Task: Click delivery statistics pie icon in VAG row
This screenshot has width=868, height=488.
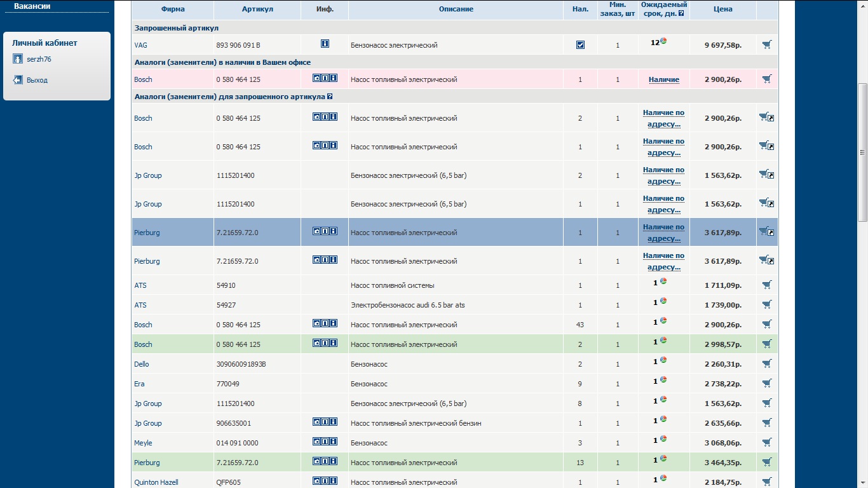Action: pos(663,41)
